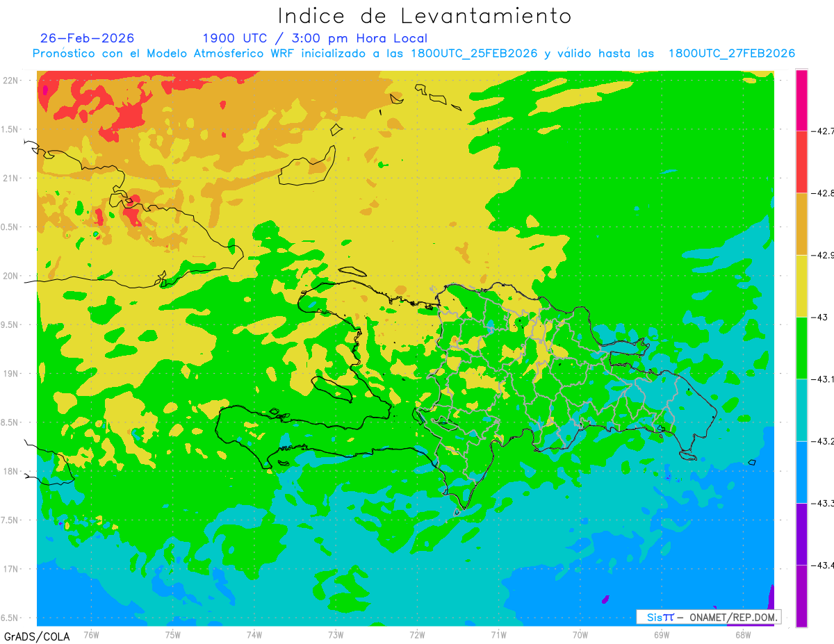The image size is (834, 644).
Task: Click the "22N" latitude label
Action: (12, 80)
